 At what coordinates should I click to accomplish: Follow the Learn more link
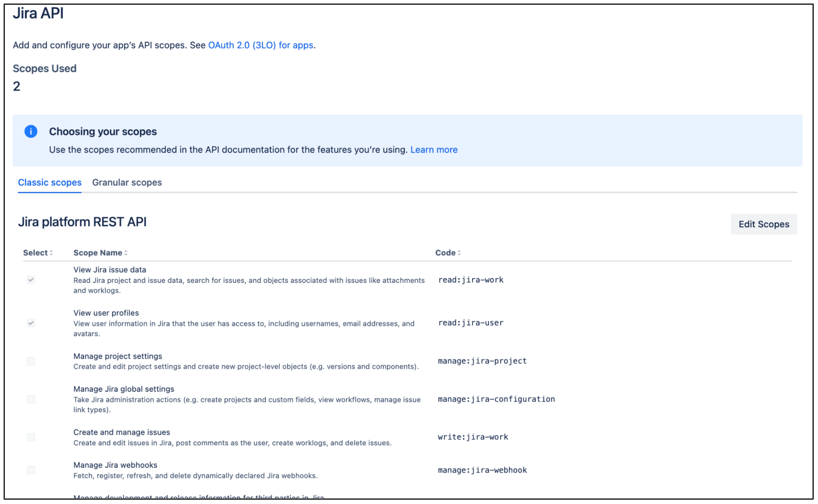point(434,149)
